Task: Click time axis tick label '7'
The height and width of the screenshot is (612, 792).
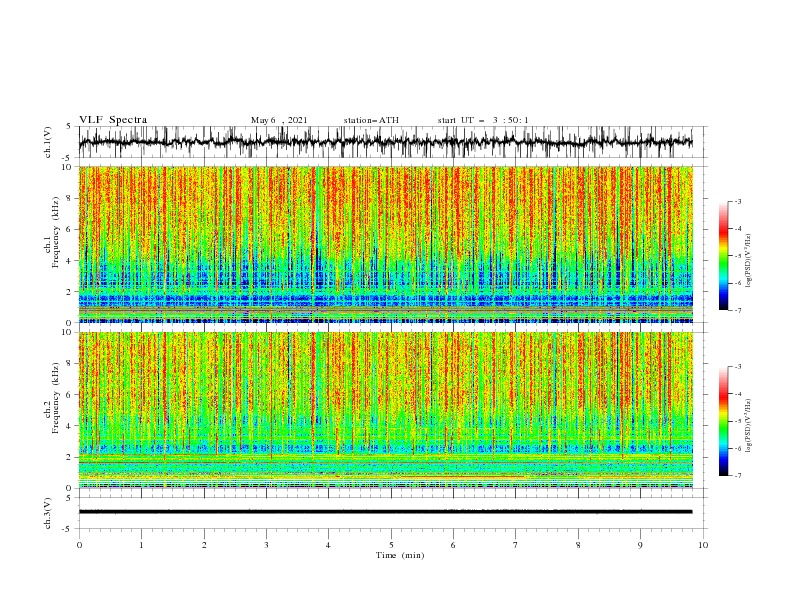Action: coord(516,545)
